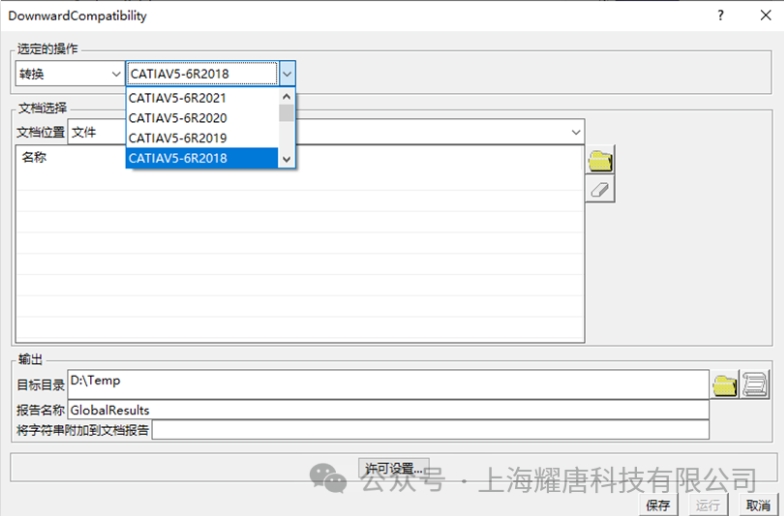Click the version list scrollbar thumb
Image resolution: width=784 pixels, height=516 pixels.
click(286, 113)
